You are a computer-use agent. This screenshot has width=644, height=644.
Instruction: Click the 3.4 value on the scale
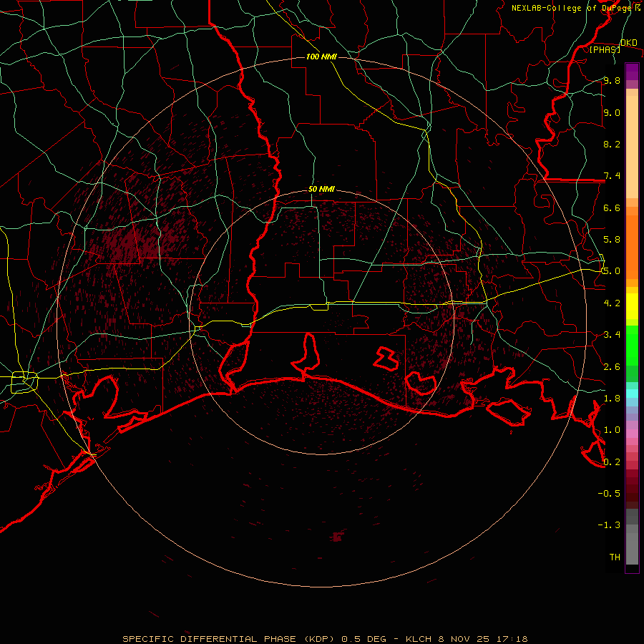[x=612, y=335]
